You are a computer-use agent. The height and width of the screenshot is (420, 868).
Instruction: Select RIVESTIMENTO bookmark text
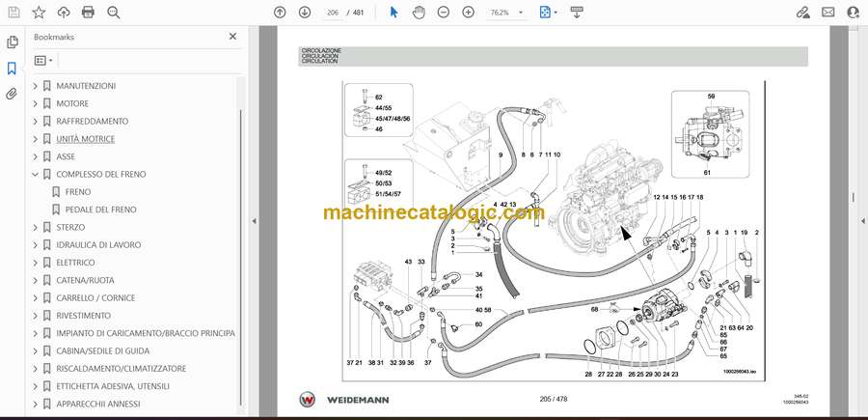(x=84, y=316)
